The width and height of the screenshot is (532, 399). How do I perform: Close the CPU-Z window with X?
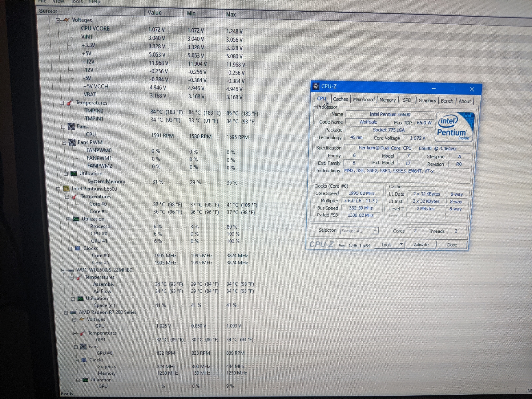tap(472, 89)
